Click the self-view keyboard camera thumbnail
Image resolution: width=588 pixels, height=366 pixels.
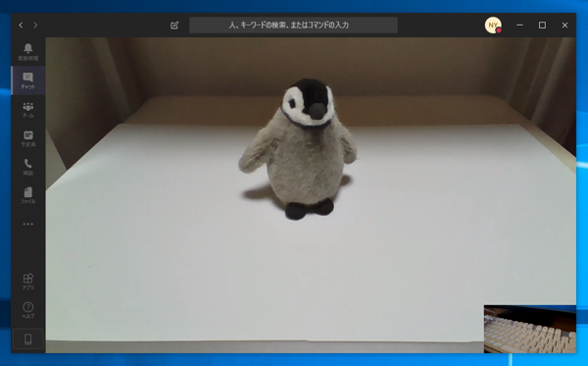530,329
